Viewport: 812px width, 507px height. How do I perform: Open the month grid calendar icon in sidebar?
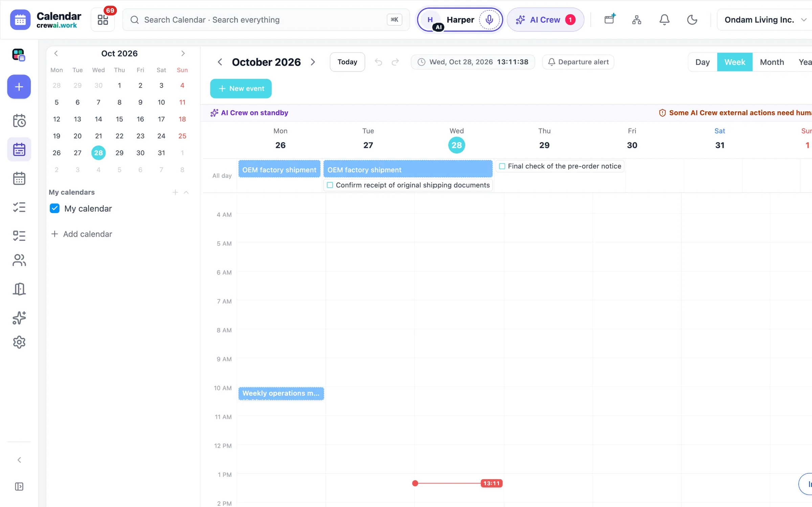pyautogui.click(x=19, y=178)
